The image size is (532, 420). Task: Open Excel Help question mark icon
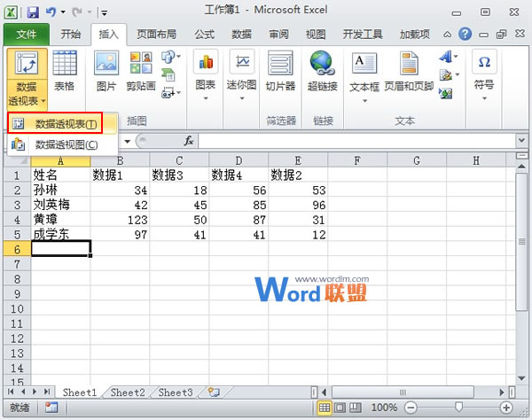465,34
